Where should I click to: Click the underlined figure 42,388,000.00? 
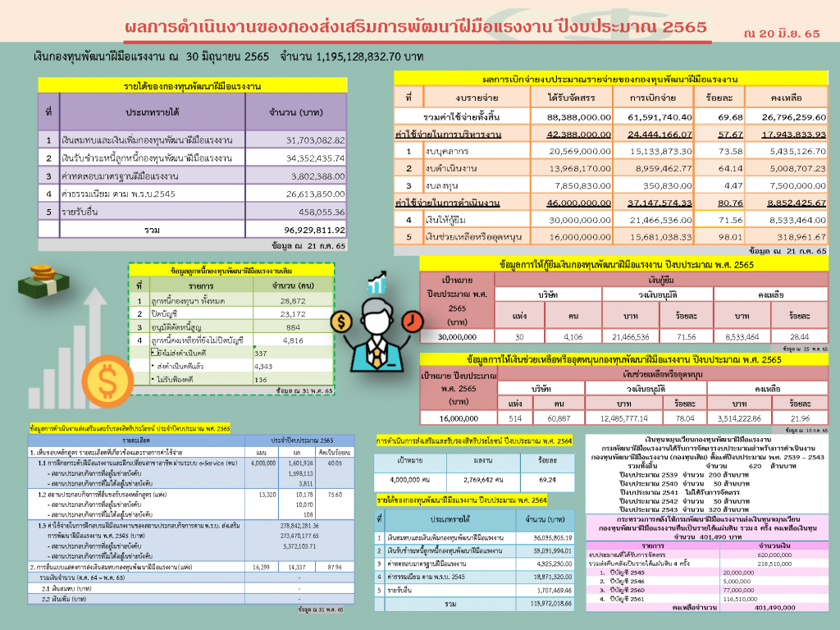pos(579,135)
